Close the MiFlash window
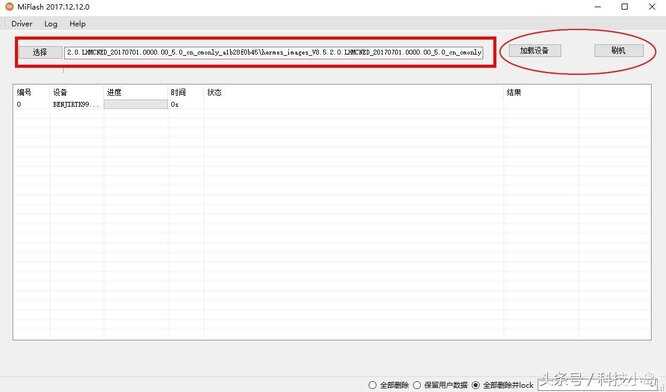666x392 pixels. tap(652, 7)
